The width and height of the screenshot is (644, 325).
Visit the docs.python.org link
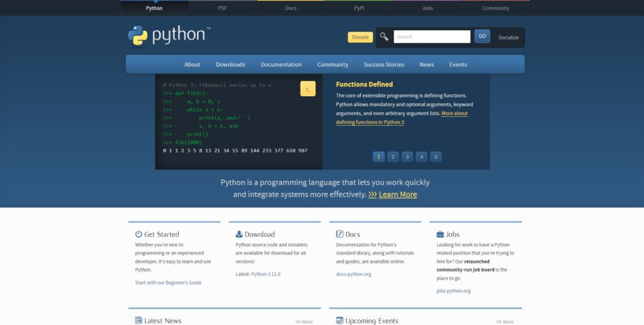[x=353, y=274]
